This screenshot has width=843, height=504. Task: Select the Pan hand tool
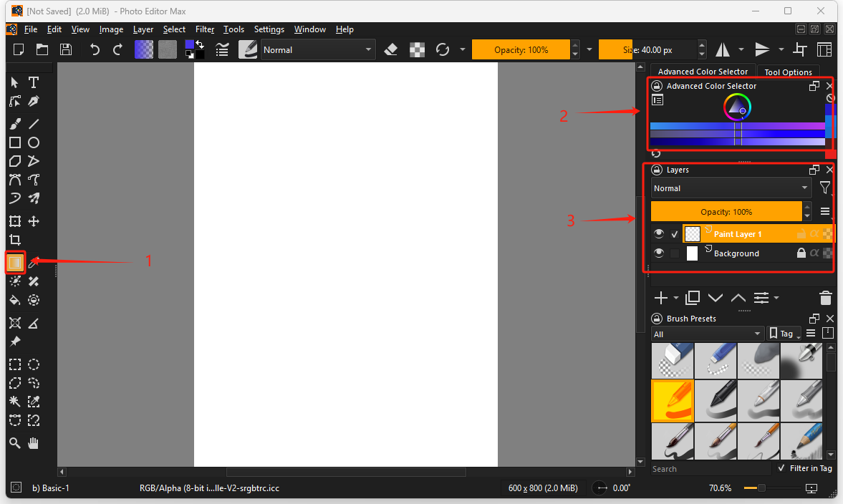[x=34, y=442]
